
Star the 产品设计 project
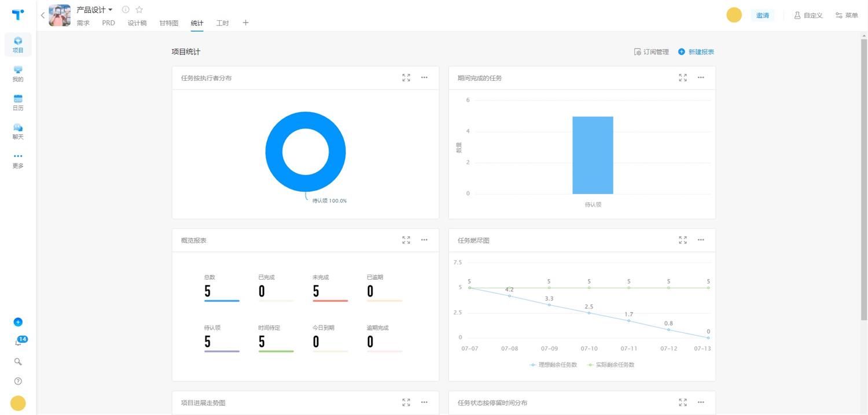139,10
